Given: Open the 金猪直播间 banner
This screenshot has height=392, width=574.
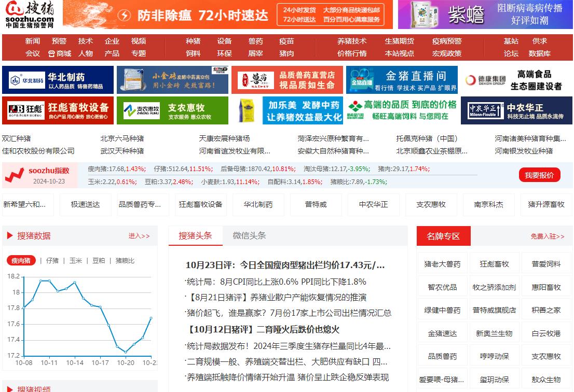Looking at the screenshot, I should click(x=402, y=80).
